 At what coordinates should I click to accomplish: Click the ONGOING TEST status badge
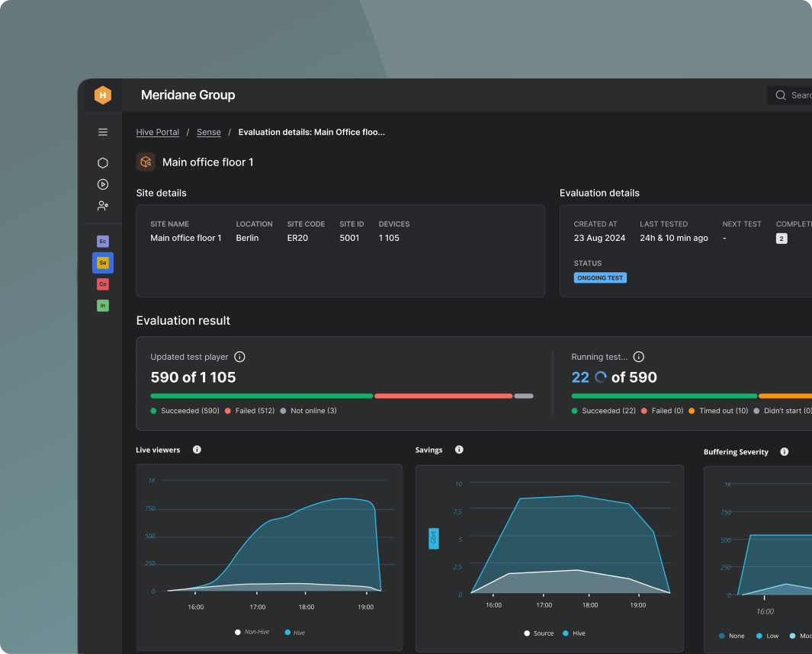click(x=600, y=277)
